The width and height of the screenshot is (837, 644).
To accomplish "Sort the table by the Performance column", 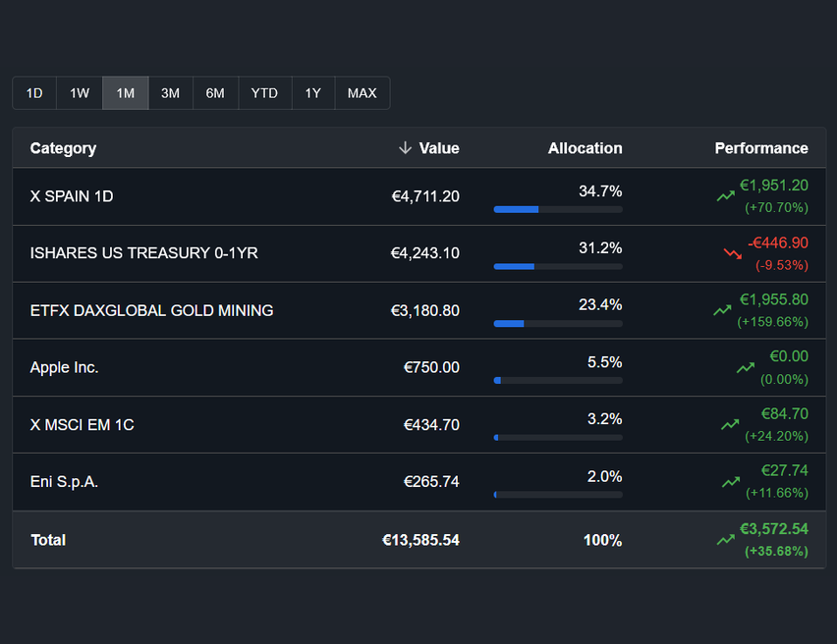I will (761, 148).
